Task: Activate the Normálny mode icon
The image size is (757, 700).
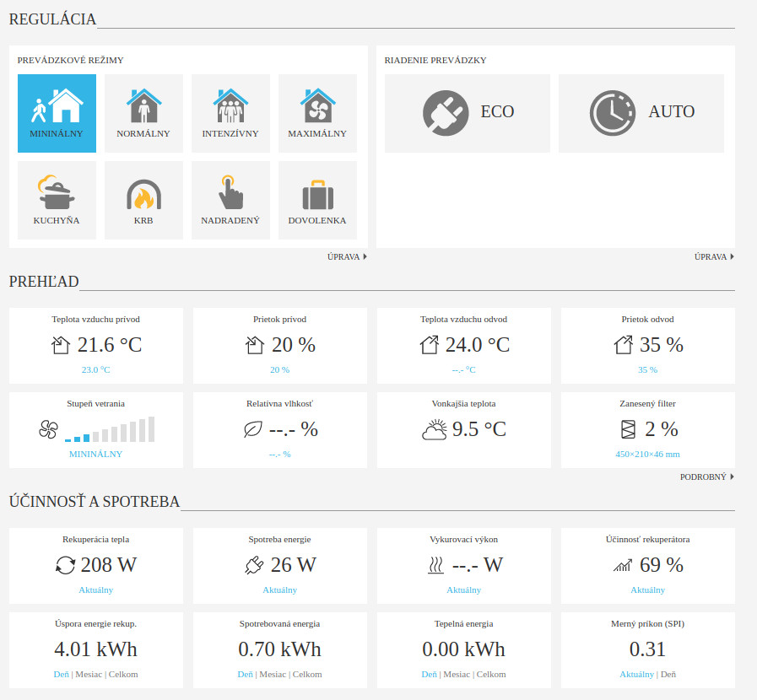Action: [x=143, y=113]
